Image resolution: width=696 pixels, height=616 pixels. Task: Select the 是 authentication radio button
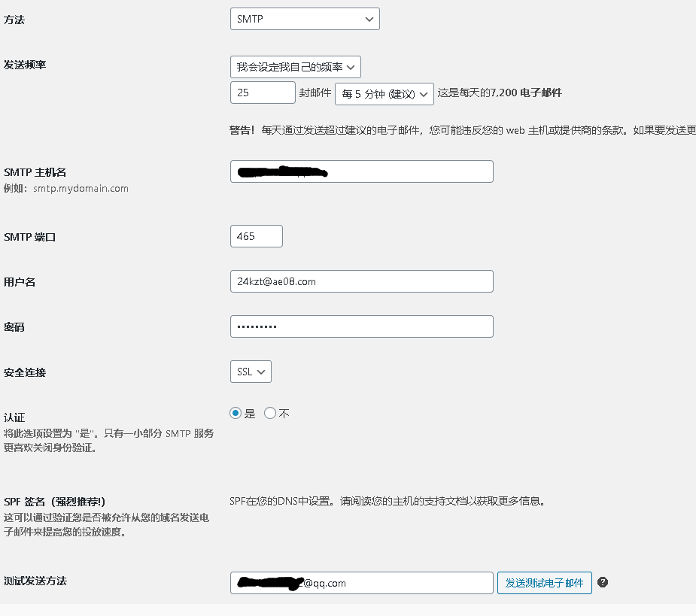coord(236,413)
